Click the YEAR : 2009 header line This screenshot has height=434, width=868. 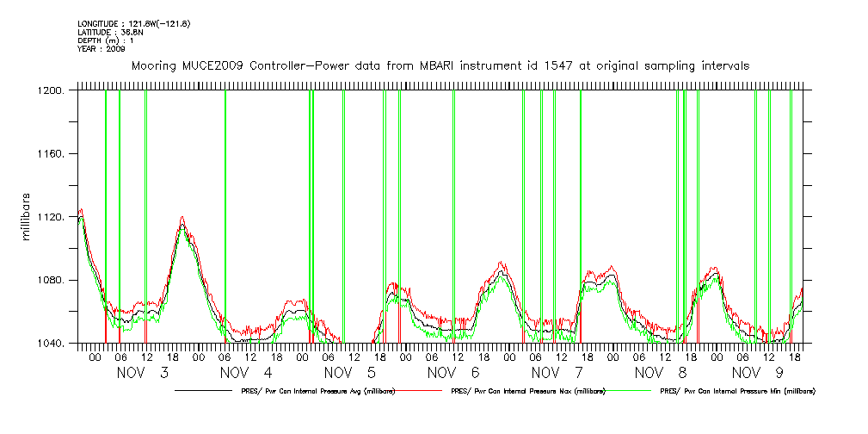[102, 49]
